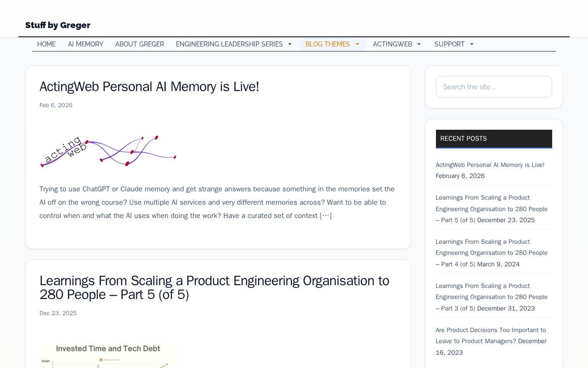Expand the Engineering Leadership Series submenu arrow
The height and width of the screenshot is (368, 588).
click(x=290, y=45)
